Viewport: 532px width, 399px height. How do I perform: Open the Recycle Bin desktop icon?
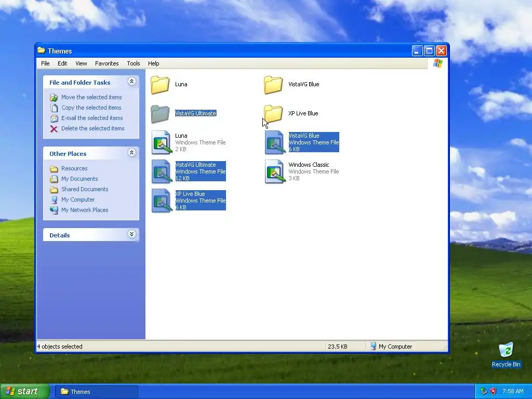point(506,350)
